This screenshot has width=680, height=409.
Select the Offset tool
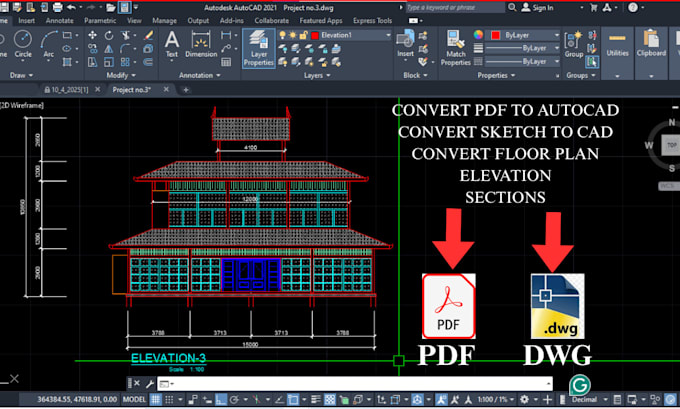[x=148, y=62]
